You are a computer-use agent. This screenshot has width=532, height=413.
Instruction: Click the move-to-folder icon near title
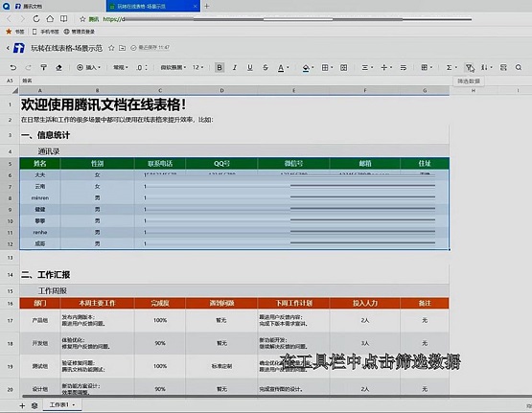pyautogui.click(x=122, y=48)
